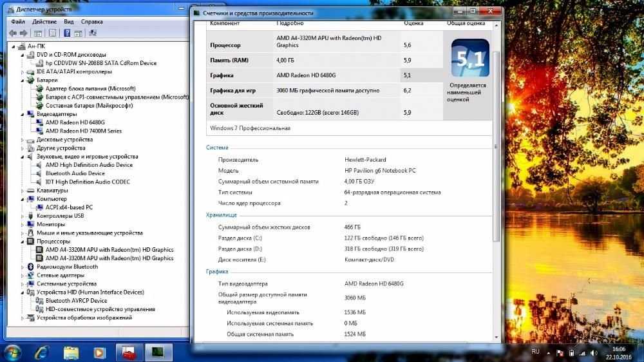Click the Мыши и иные указывающие устройства icon
Image resolution: width=644 pixels, height=362 pixels.
pyautogui.click(x=30, y=233)
